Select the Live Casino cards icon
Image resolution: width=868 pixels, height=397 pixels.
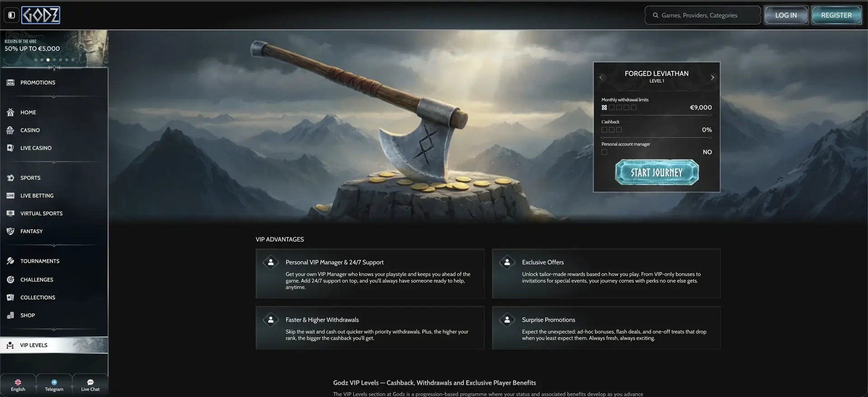(10, 148)
